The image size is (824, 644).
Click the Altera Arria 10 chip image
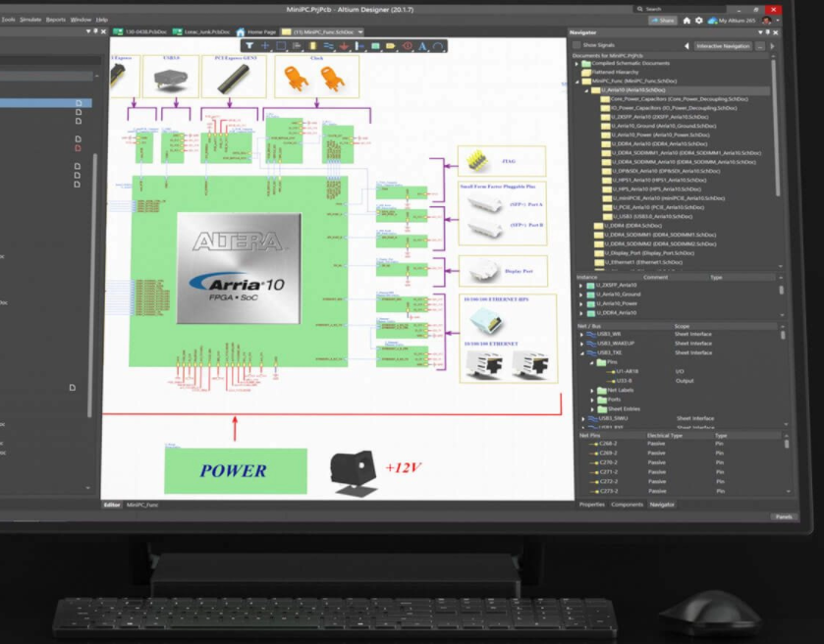[x=239, y=268]
